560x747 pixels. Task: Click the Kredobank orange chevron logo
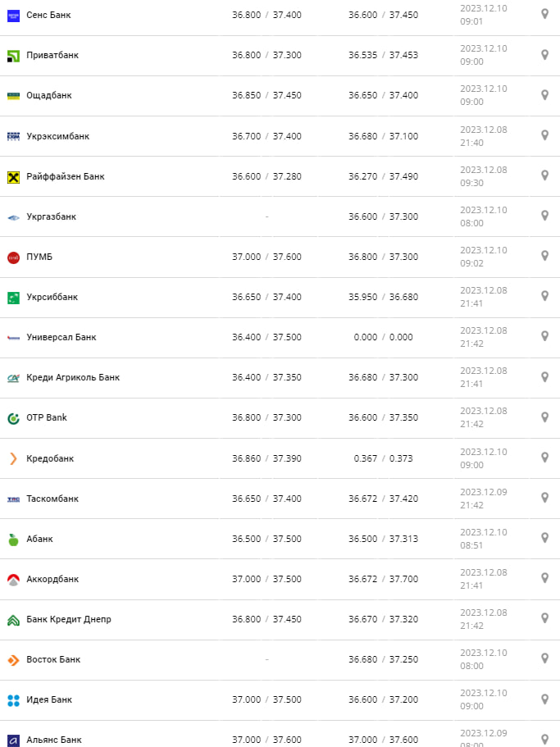coord(13,458)
